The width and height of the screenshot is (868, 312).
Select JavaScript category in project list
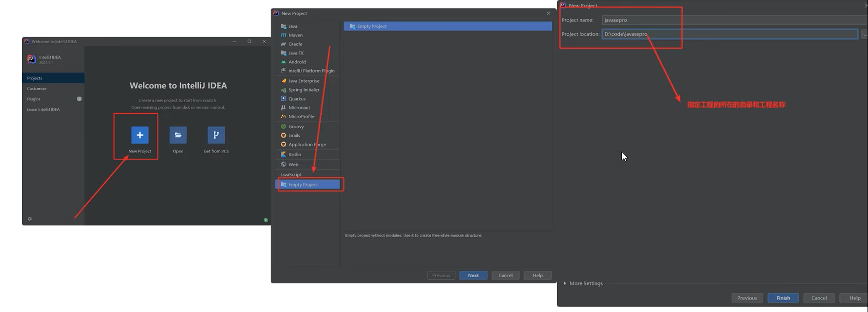click(291, 175)
